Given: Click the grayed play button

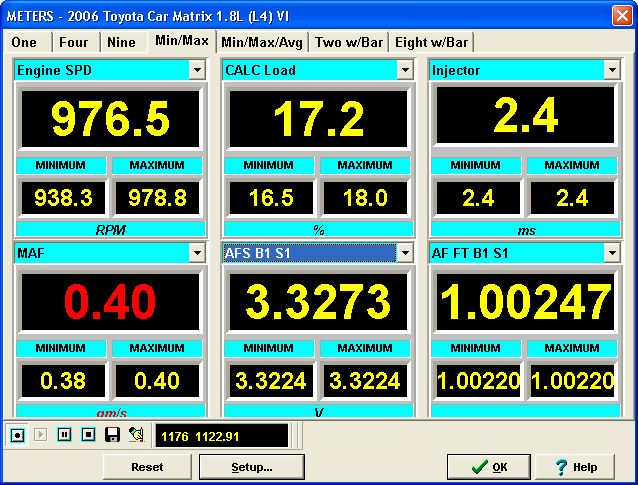Looking at the screenshot, I should tap(41, 435).
